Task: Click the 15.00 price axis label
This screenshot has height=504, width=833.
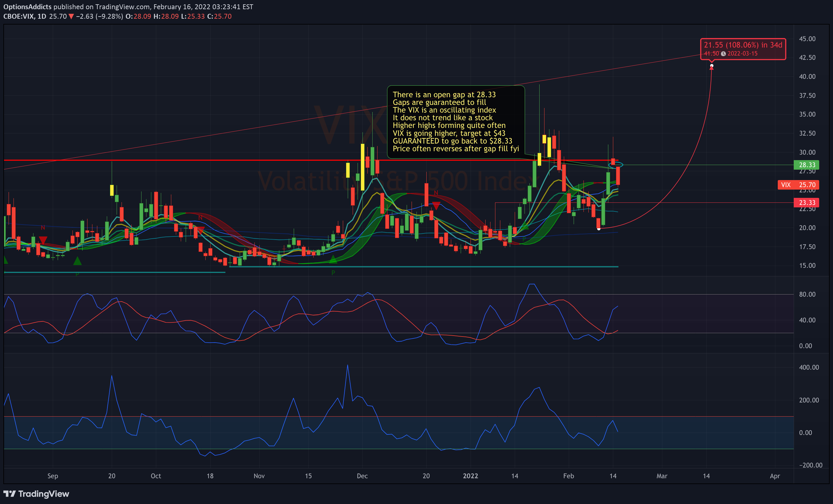Action: (x=807, y=266)
